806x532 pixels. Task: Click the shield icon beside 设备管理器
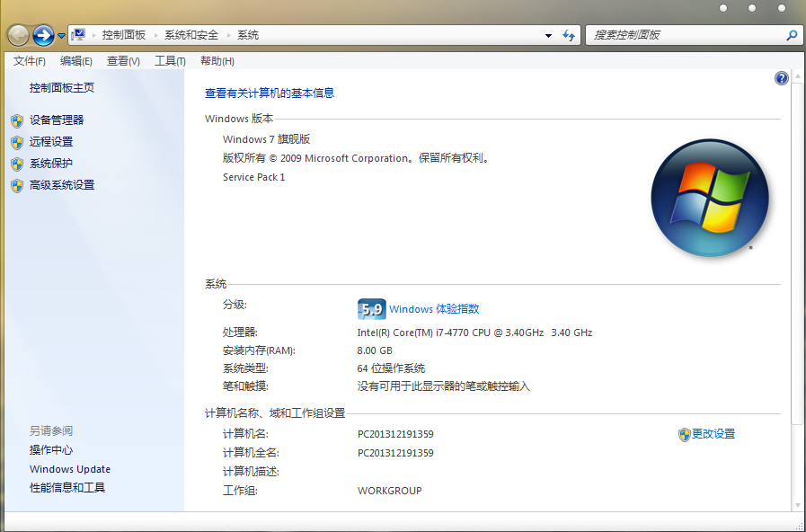tap(17, 120)
